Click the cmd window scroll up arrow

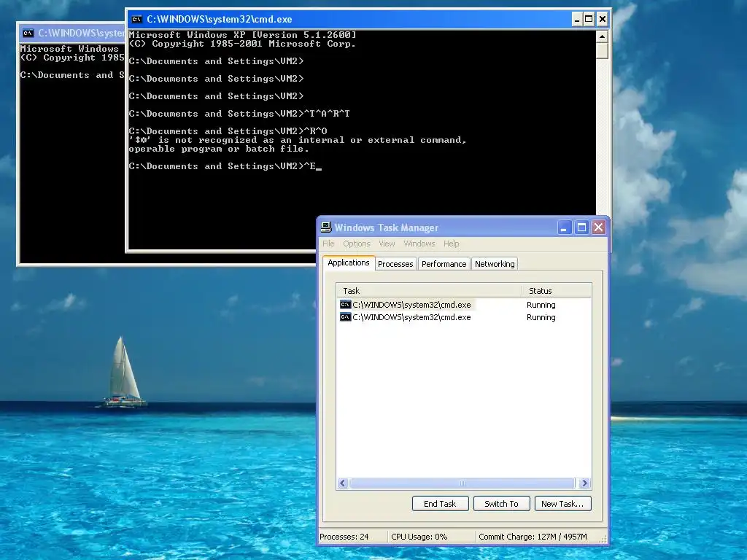(602, 36)
